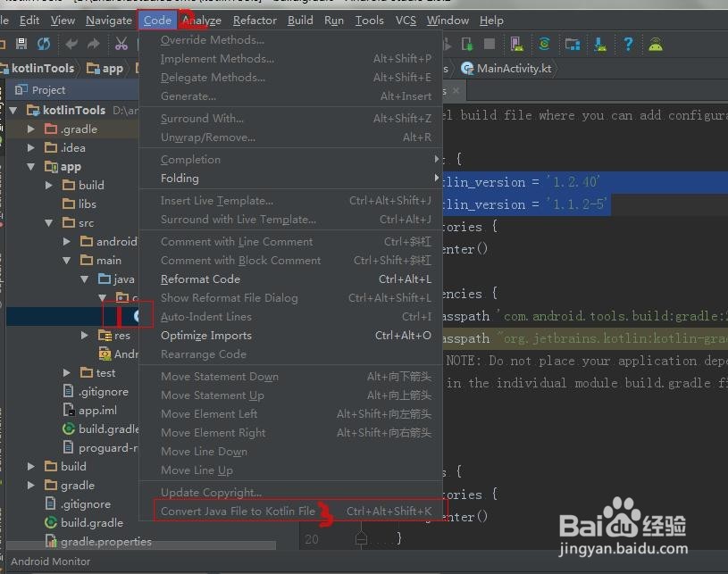Open the Folding submenu

[x=291, y=179]
